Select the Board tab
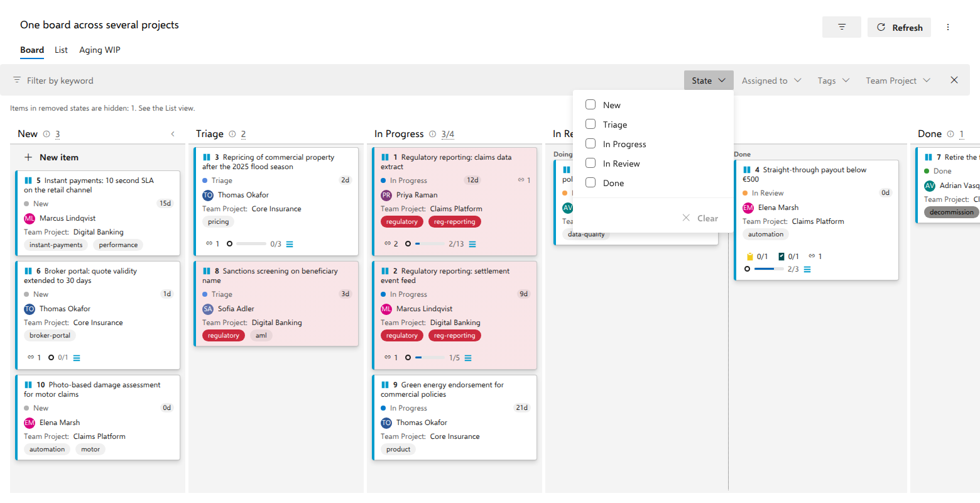Screen dimensions: 980x503 32,50
